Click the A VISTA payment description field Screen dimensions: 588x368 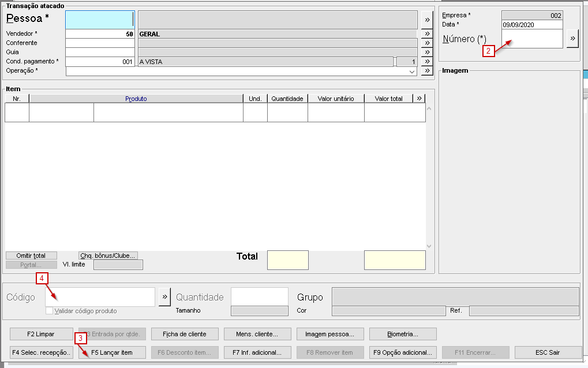point(266,62)
